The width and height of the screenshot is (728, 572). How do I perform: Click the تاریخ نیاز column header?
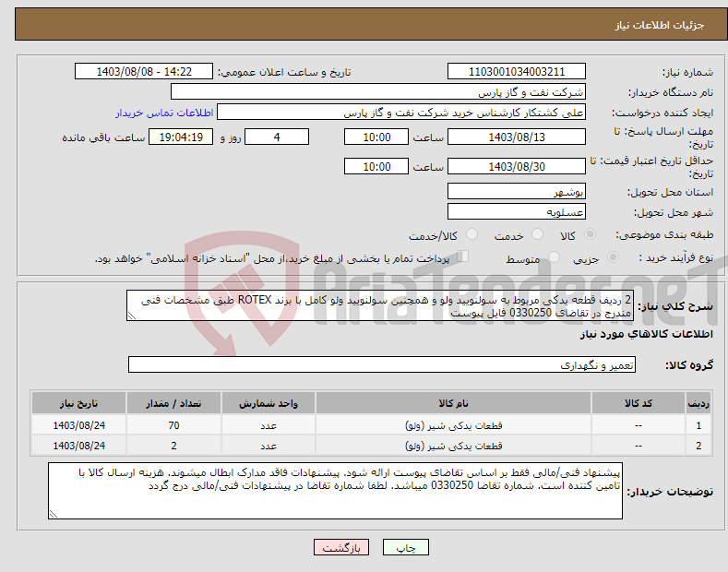pos(79,403)
